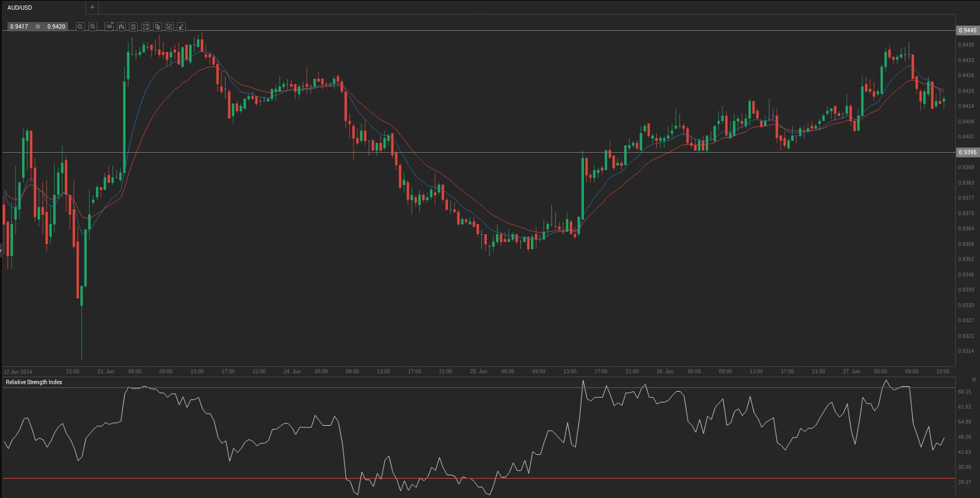
Task: Open the candlestick chart type icon
Action: pos(121,26)
